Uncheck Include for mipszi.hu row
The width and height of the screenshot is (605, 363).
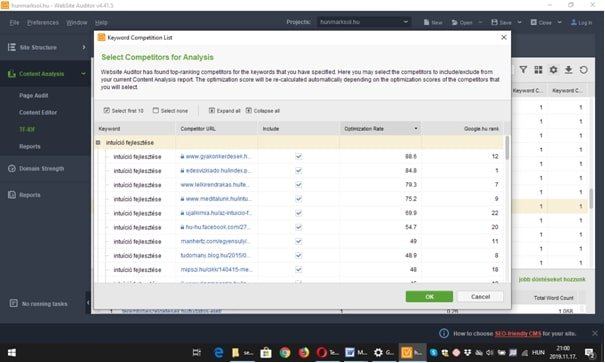point(298,270)
